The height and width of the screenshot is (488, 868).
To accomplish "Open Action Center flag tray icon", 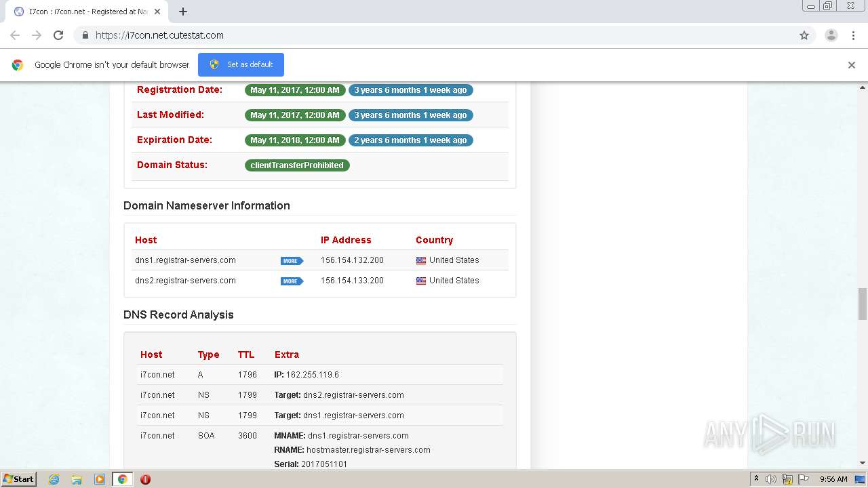I will pos(802,479).
